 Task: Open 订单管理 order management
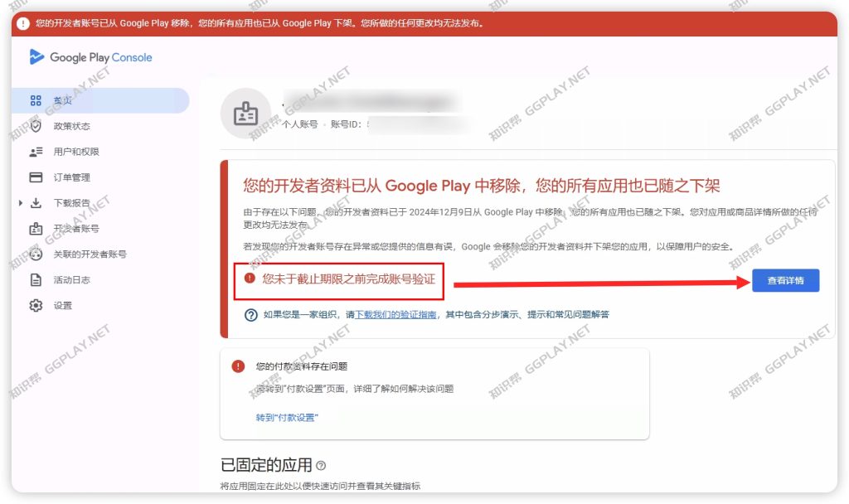pyautogui.click(x=72, y=177)
